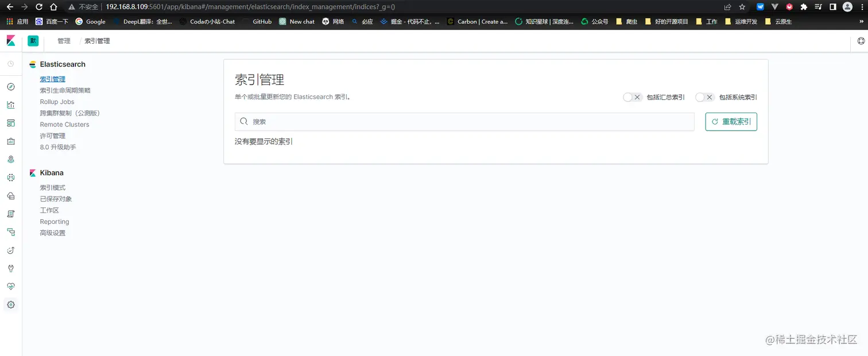Open Google bookmark
Screen dimensions: 868x356
coord(91,21)
